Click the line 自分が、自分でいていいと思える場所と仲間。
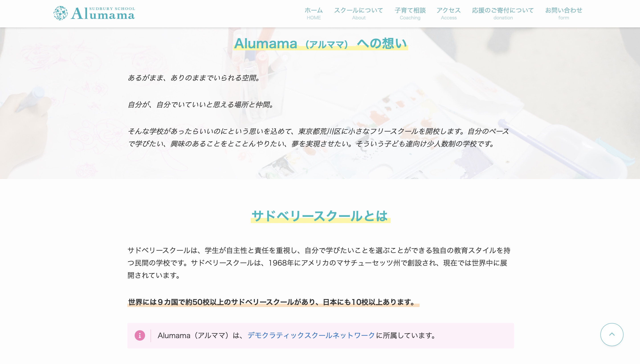Image resolution: width=640 pixels, height=364 pixels. click(x=201, y=104)
